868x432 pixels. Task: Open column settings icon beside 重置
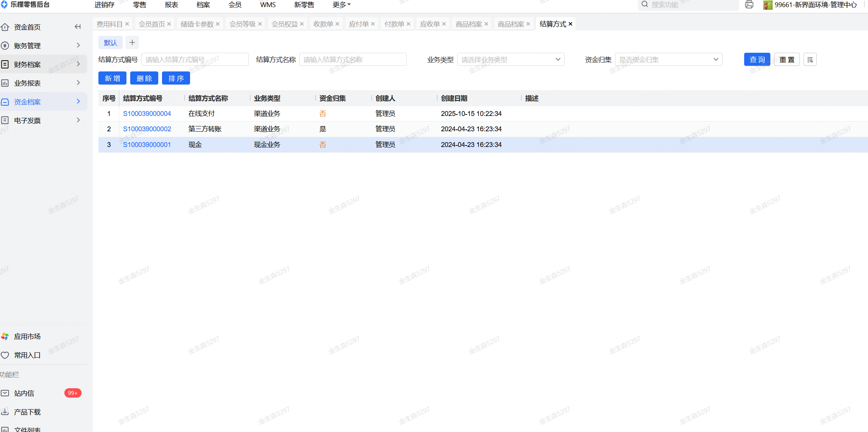810,60
